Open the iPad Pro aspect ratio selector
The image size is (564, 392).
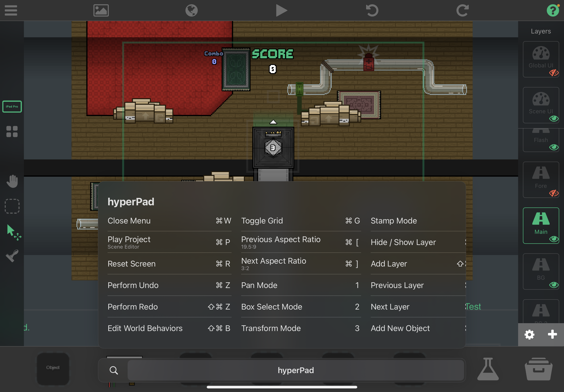click(x=12, y=107)
